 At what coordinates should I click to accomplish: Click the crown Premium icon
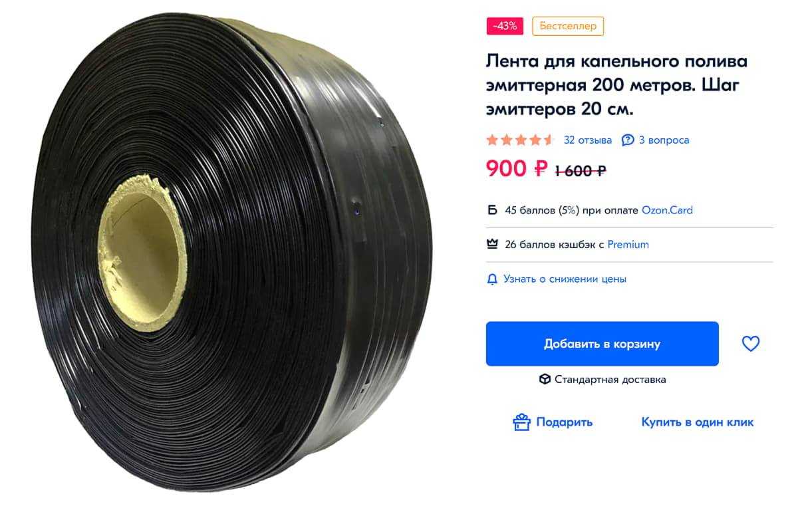tap(492, 244)
